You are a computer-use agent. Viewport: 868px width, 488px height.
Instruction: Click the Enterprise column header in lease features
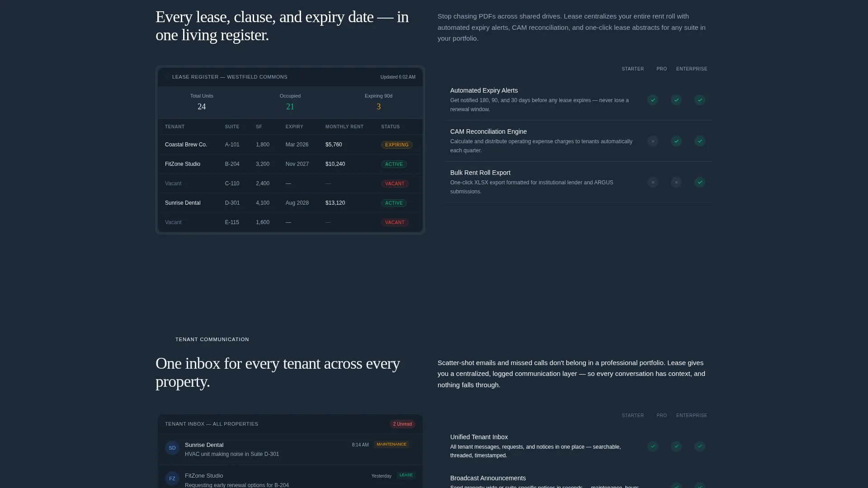(x=692, y=69)
